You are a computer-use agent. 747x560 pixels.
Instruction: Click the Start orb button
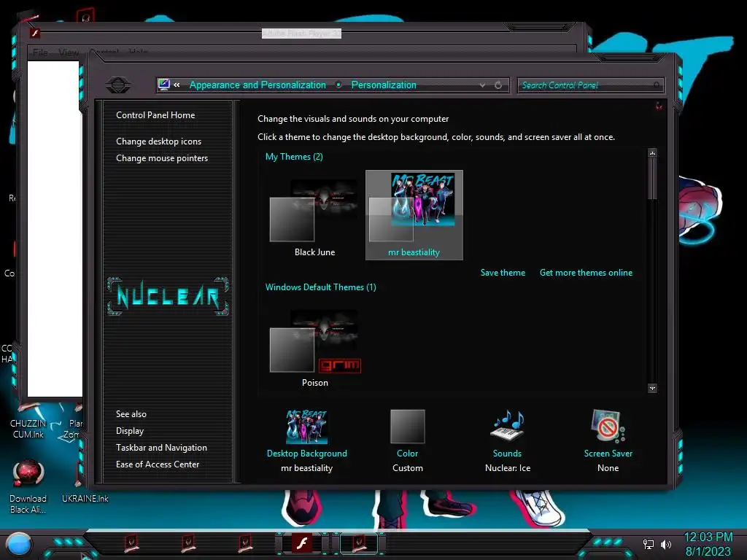pyautogui.click(x=19, y=544)
